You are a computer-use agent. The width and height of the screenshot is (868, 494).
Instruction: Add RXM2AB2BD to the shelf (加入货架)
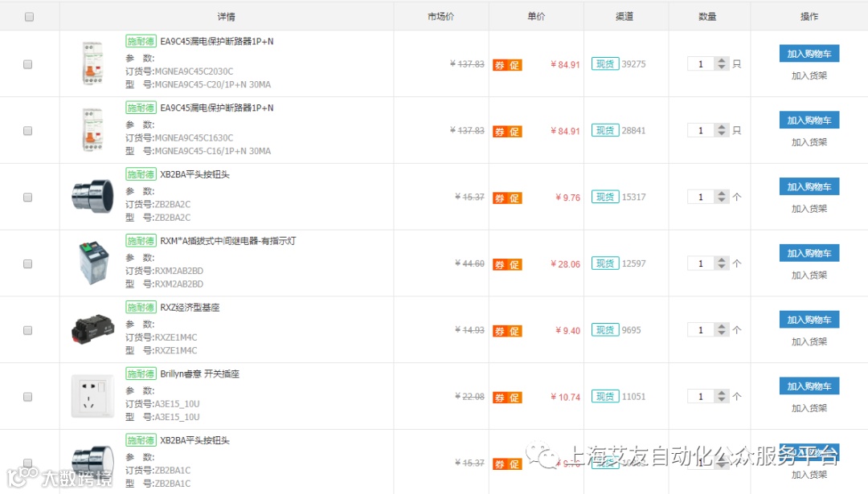tap(809, 275)
